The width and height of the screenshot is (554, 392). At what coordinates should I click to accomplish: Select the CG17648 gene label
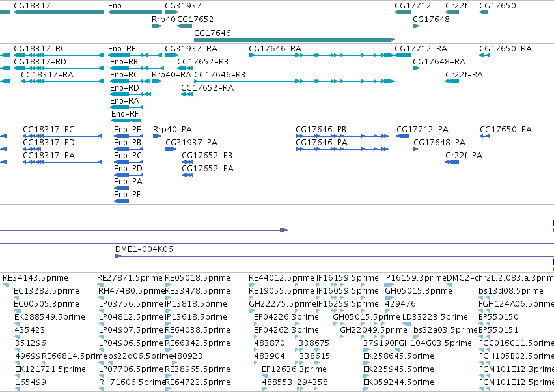click(x=431, y=19)
